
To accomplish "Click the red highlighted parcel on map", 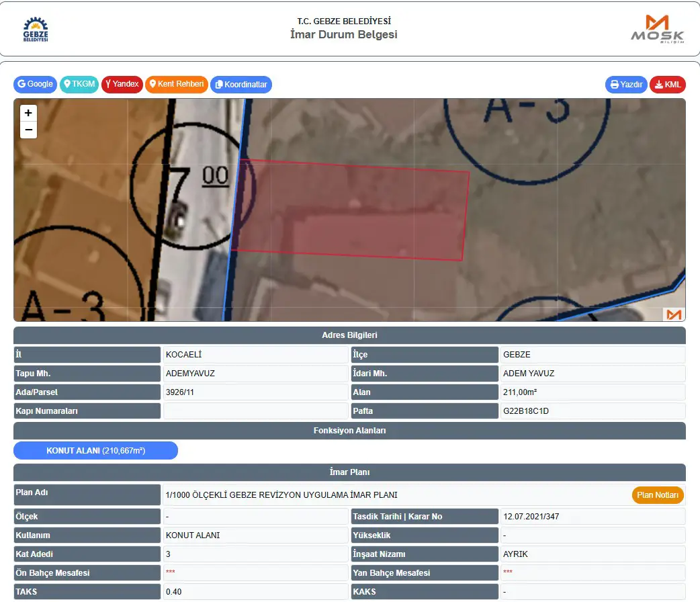I will click(x=351, y=210).
